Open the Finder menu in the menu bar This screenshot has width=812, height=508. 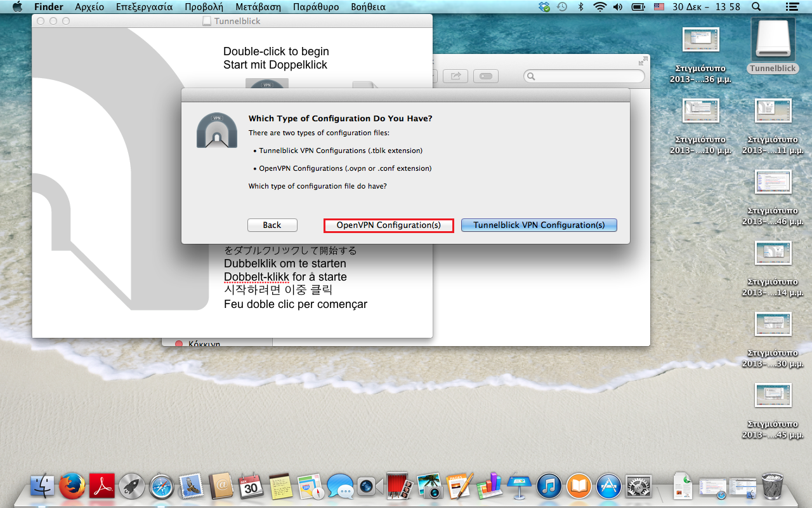[48, 7]
